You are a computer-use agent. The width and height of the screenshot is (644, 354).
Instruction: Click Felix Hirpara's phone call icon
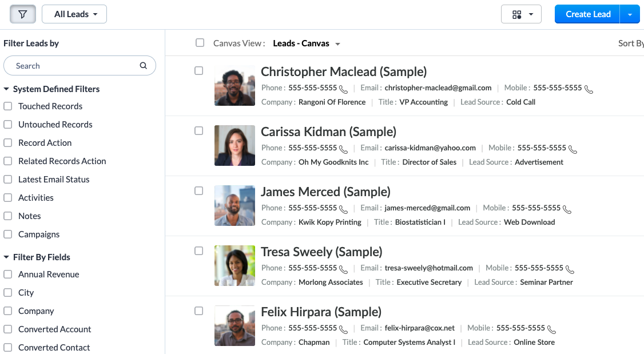pos(343,329)
